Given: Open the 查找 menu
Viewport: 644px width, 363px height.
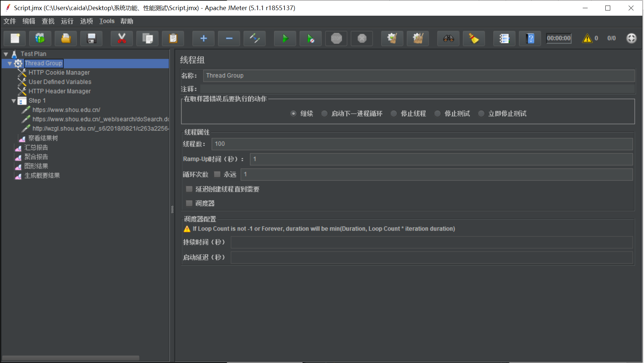Looking at the screenshot, I should [x=48, y=21].
